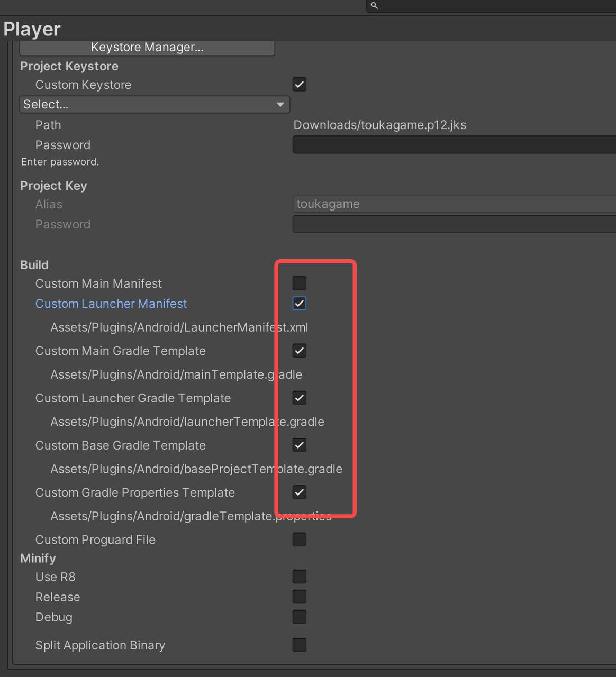Toggle Custom Gradle Properties Template checkbox
This screenshot has height=677, width=616.
point(300,492)
